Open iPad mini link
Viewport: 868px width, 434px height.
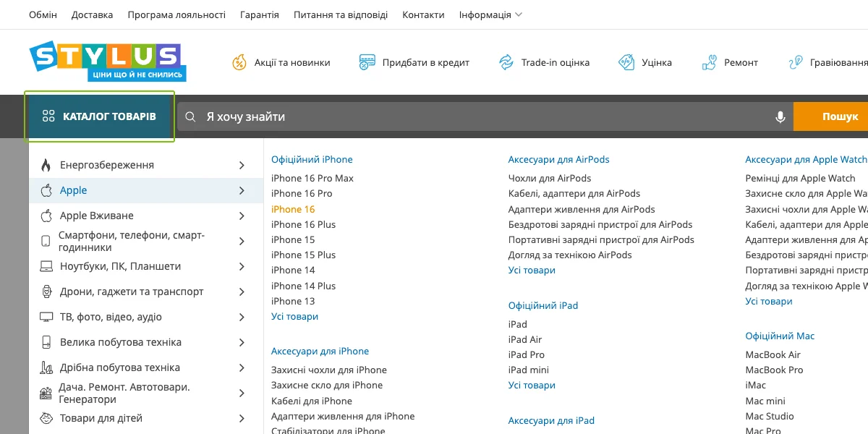coord(529,370)
